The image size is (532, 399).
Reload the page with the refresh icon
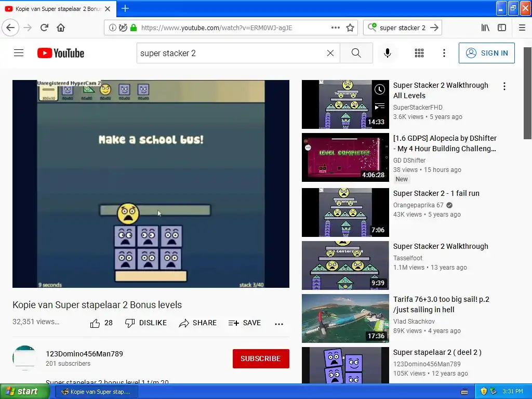point(44,28)
